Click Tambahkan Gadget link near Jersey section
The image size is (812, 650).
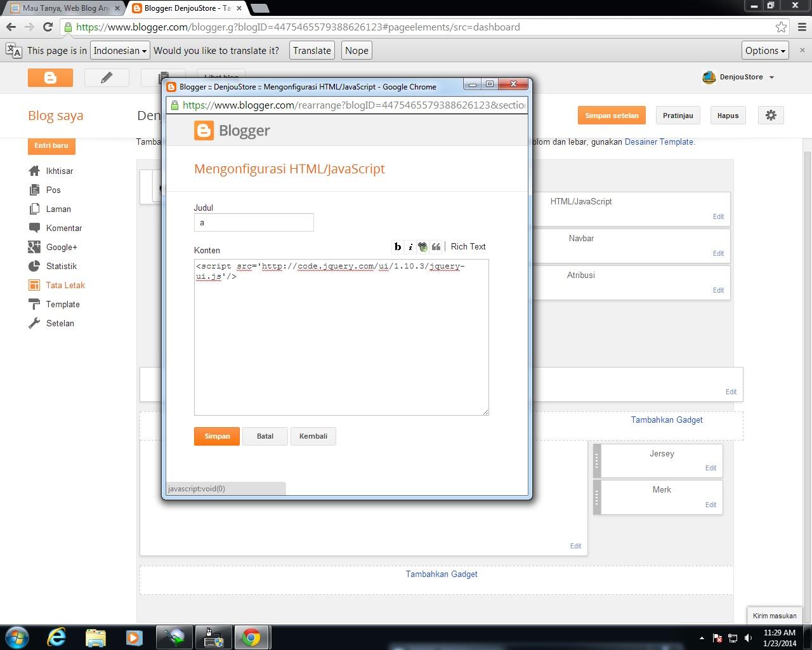tap(667, 420)
